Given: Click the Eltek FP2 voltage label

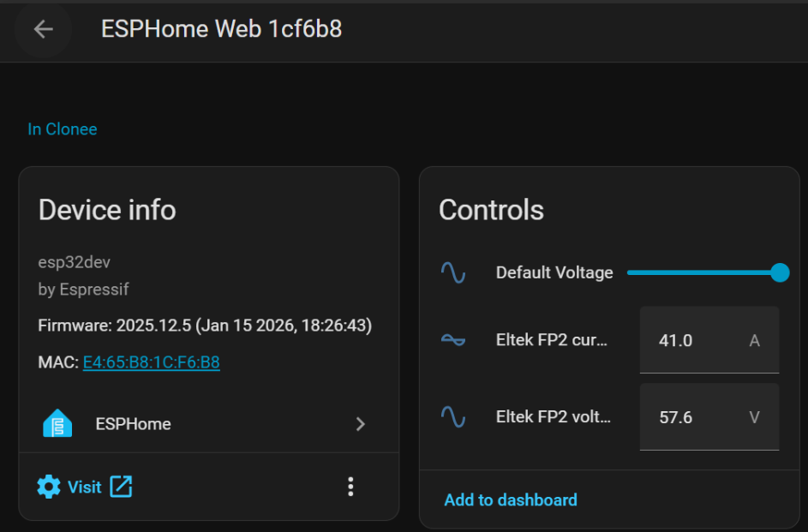Looking at the screenshot, I should [x=554, y=417].
